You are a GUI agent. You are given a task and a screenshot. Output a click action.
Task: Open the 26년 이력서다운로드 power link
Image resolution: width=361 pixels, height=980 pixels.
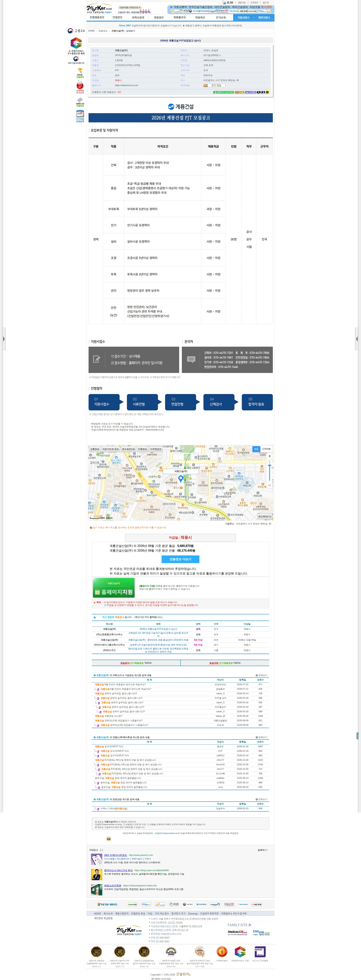(116, 855)
